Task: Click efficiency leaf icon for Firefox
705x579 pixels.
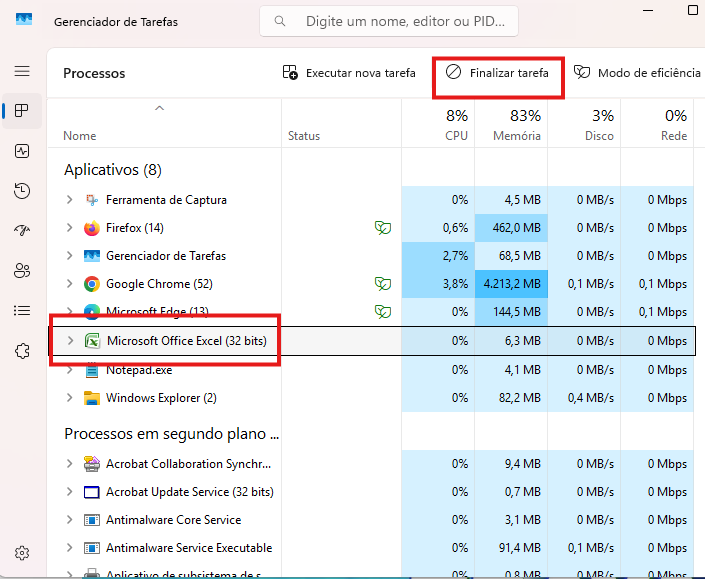Action: 383,228
